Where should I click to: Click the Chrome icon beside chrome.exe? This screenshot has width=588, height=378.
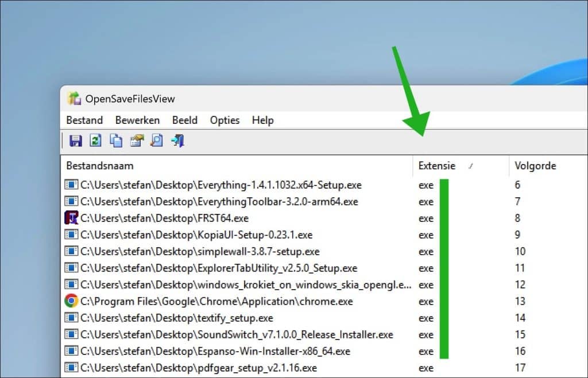click(71, 301)
